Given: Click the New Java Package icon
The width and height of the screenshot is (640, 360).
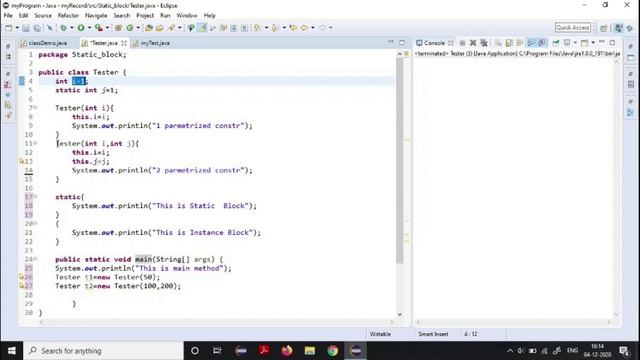Looking at the screenshot, I should 118,28.
